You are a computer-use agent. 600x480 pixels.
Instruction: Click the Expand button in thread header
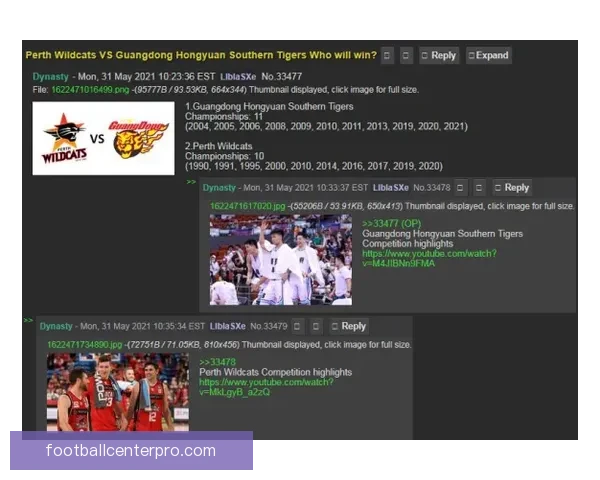489,56
